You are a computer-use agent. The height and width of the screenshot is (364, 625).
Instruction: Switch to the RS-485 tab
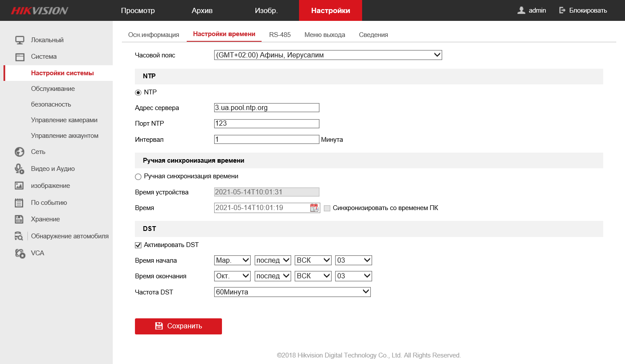click(280, 35)
